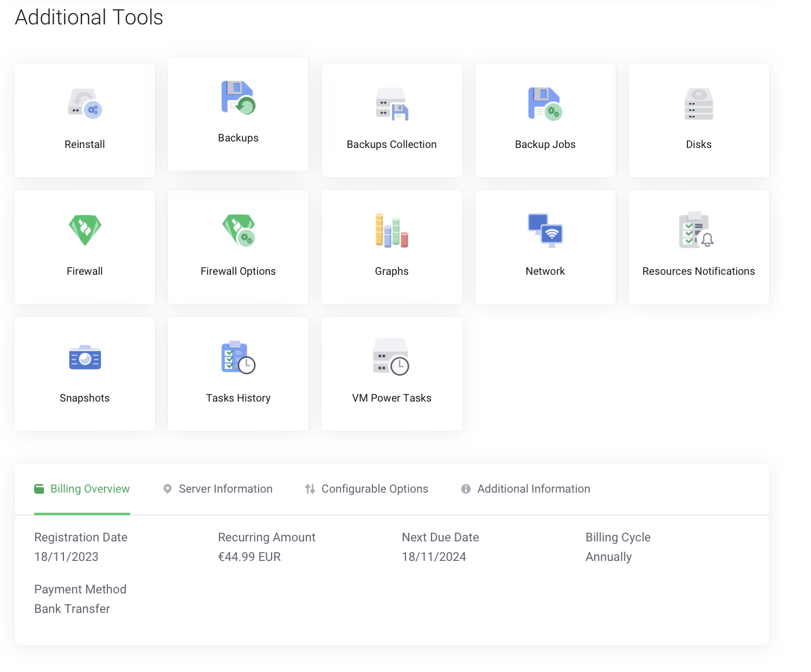The image size is (811, 672).
Task: Select the Backup Jobs icon
Action: (545, 104)
